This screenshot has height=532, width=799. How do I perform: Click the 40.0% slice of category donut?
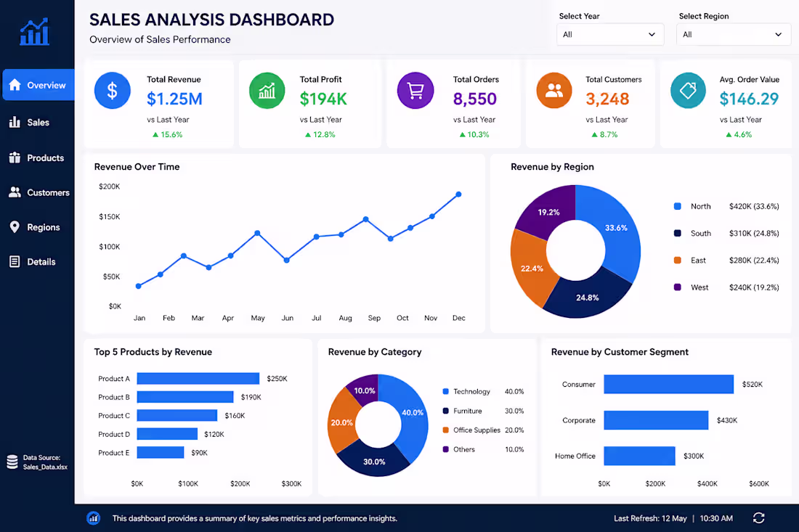coord(413,412)
